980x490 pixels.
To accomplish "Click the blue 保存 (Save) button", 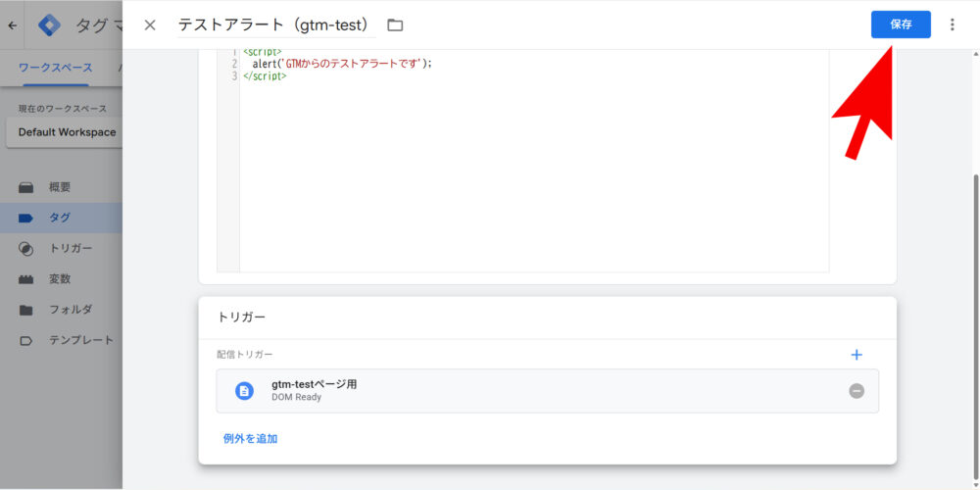I will [x=900, y=24].
